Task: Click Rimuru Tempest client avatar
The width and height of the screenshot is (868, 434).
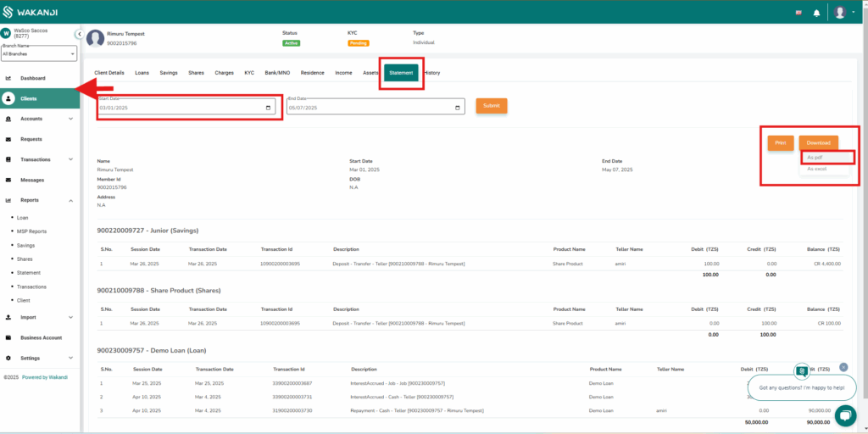Action: [95, 38]
